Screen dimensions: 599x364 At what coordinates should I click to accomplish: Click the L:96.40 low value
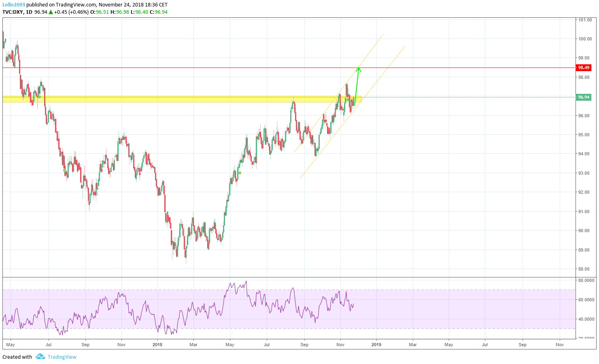click(x=139, y=12)
